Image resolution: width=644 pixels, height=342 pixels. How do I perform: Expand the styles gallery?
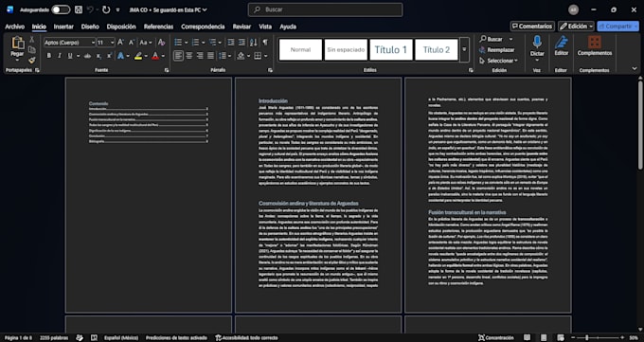464,50
